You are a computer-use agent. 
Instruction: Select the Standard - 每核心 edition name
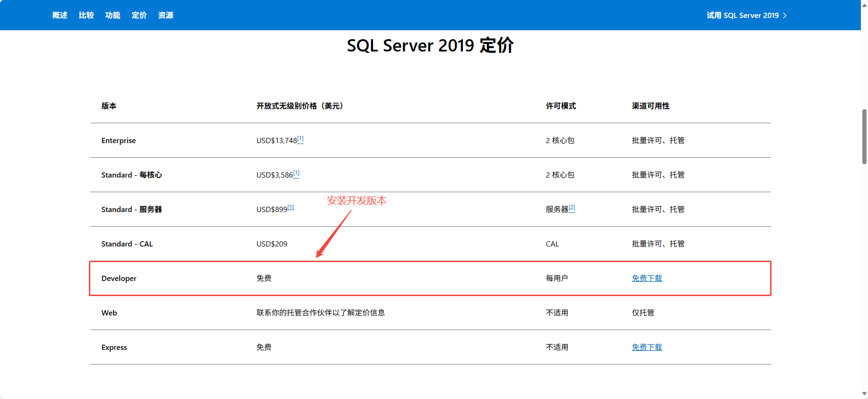[131, 175]
